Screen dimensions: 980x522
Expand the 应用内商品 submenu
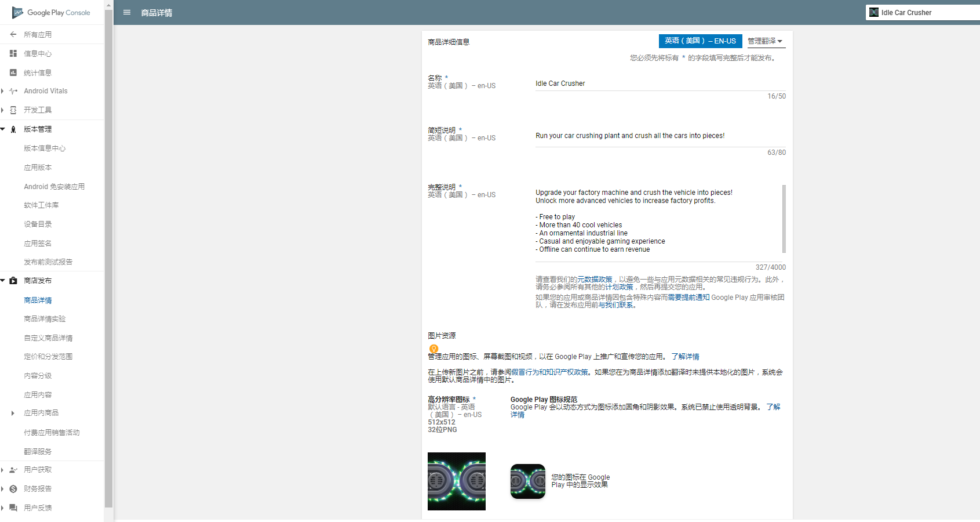point(13,413)
